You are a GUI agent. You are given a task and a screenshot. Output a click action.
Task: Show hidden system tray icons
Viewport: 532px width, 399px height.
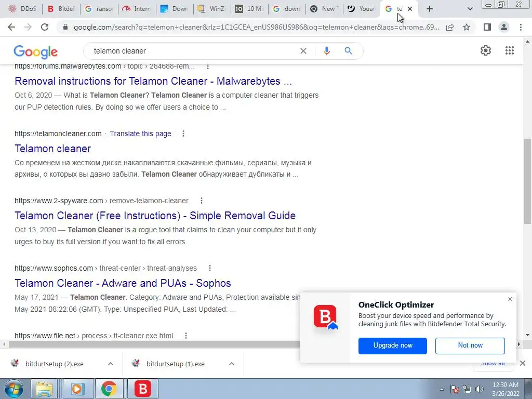point(442,389)
